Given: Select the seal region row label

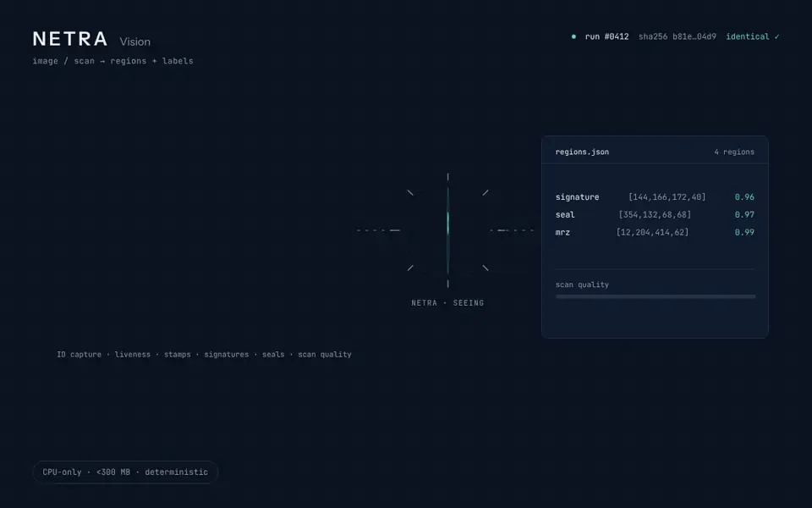Looking at the screenshot, I should [565, 214].
